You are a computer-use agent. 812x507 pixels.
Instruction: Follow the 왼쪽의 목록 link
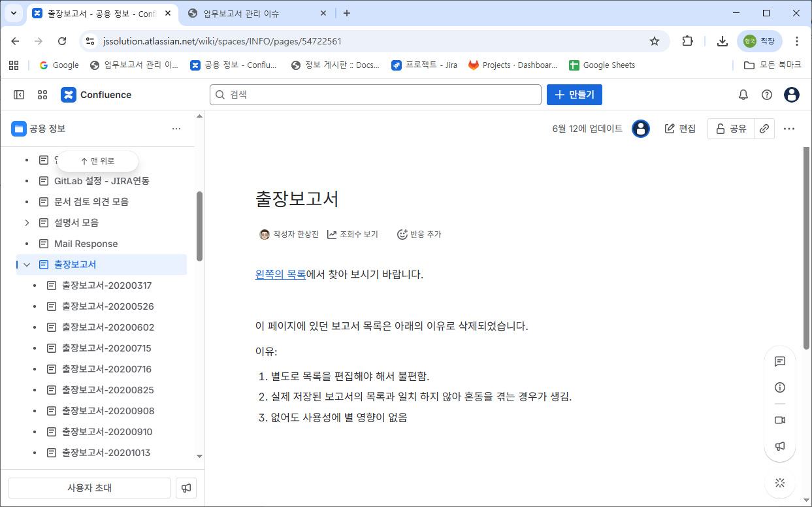pyautogui.click(x=280, y=274)
